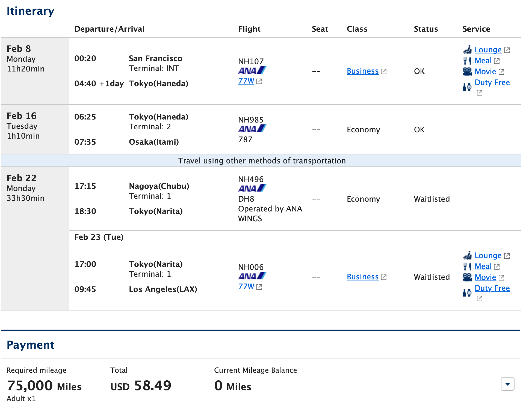The height and width of the screenshot is (406, 532).
Task: Click the ANA airline logo beside NH985
Action: pos(252,129)
